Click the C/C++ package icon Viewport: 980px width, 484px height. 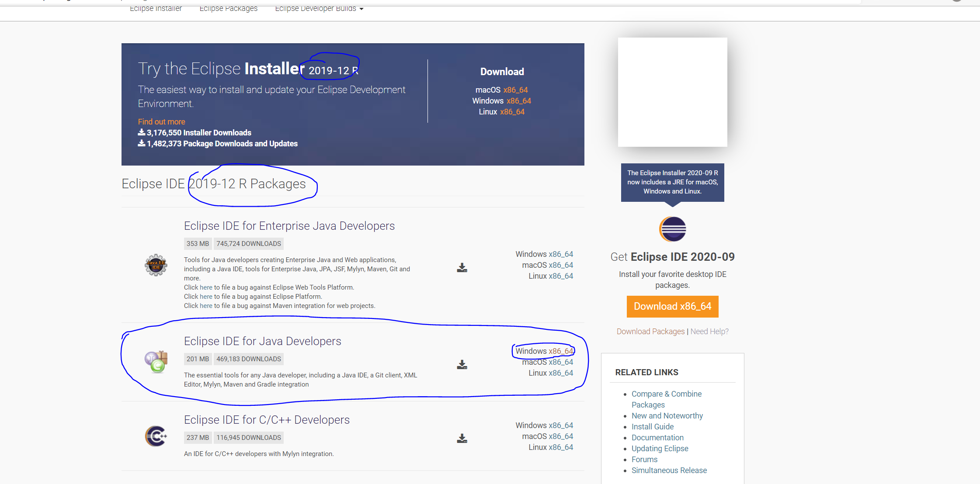coord(156,436)
